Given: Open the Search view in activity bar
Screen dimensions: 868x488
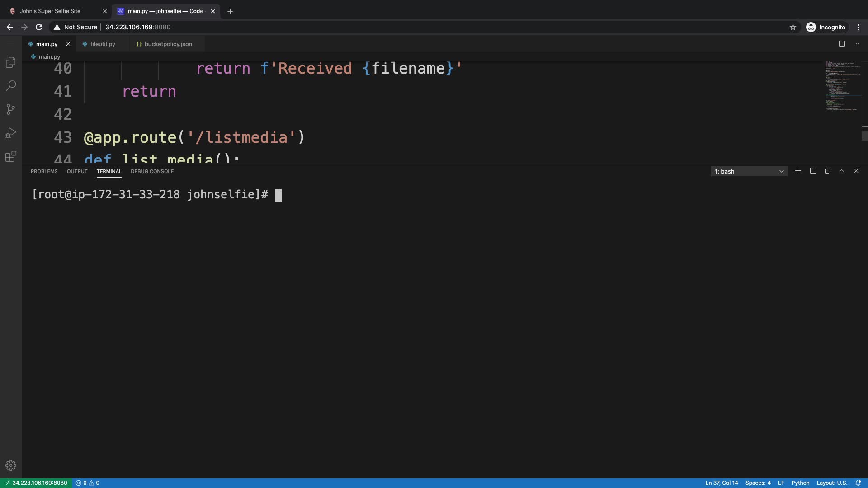Looking at the screenshot, I should tap(11, 86).
